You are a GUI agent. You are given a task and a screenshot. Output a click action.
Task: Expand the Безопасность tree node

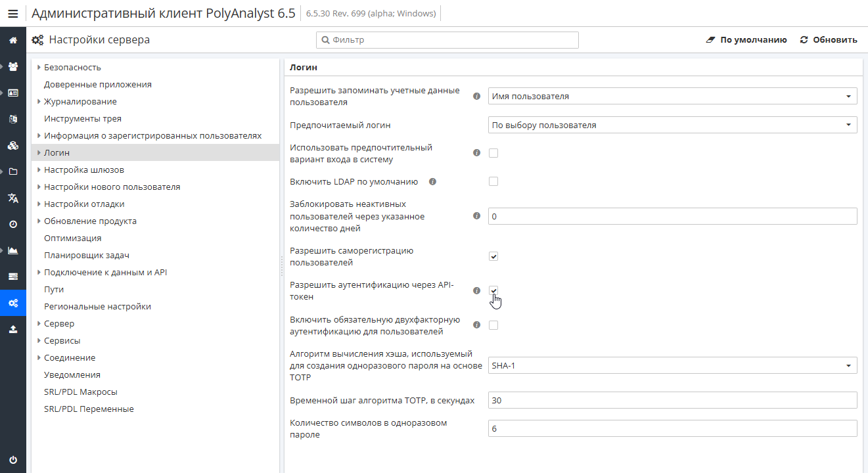click(39, 67)
